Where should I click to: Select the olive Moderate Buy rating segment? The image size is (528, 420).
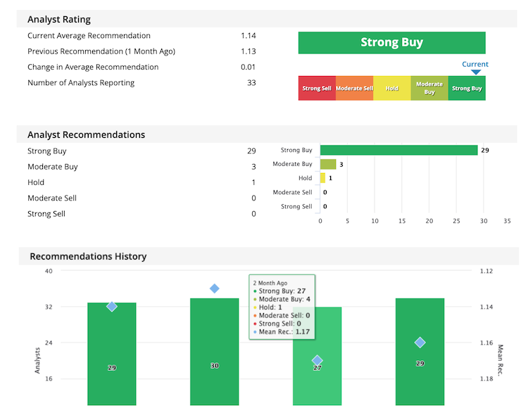tap(429, 89)
